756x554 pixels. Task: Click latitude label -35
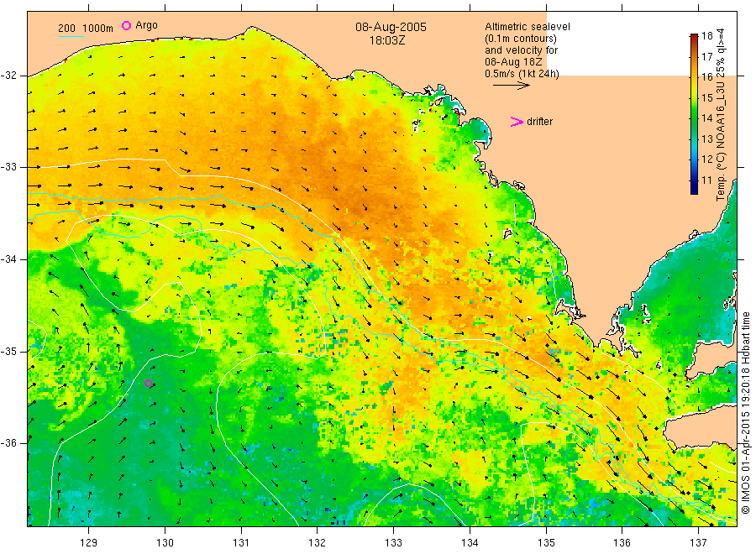point(8,351)
